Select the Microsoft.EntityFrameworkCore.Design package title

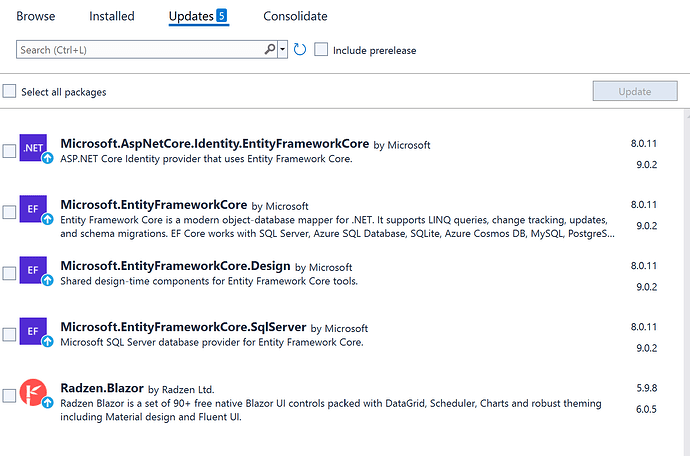[x=175, y=266]
